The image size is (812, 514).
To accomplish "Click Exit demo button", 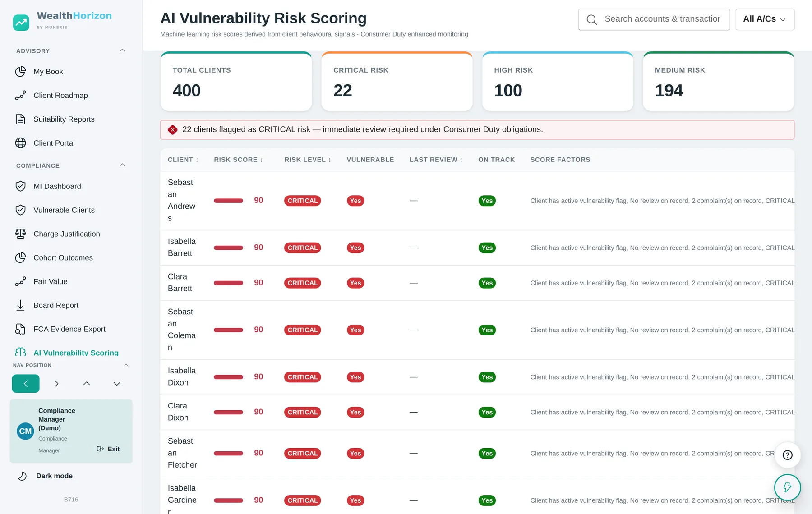I will tap(108, 449).
